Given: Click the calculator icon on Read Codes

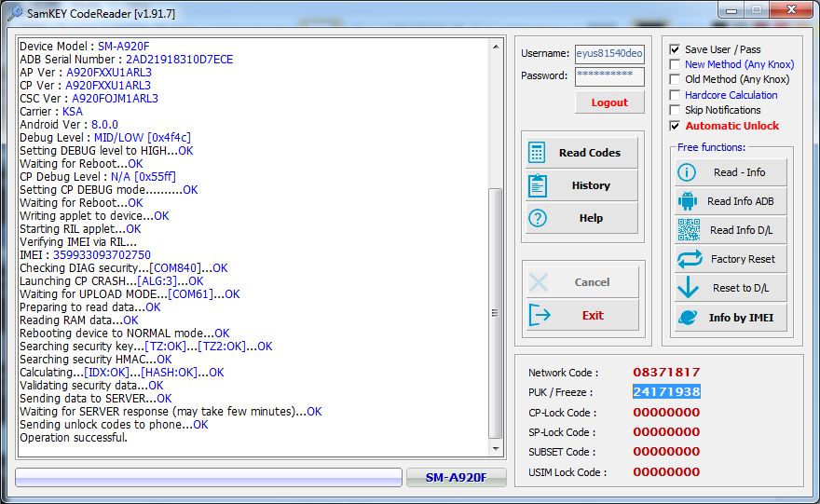Looking at the screenshot, I should click(x=537, y=153).
